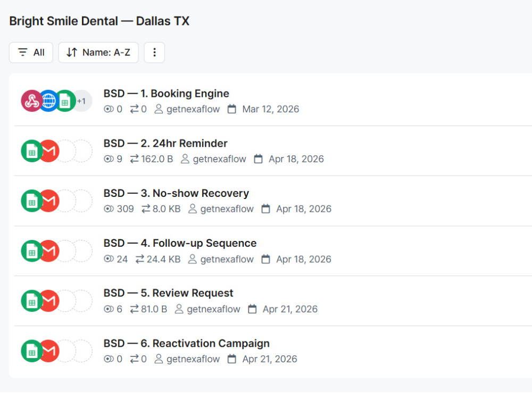Image resolution: width=532 pixels, height=399 pixels.
Task: Click the Gmail icon on Follow-up Sequence
Action: coord(49,251)
